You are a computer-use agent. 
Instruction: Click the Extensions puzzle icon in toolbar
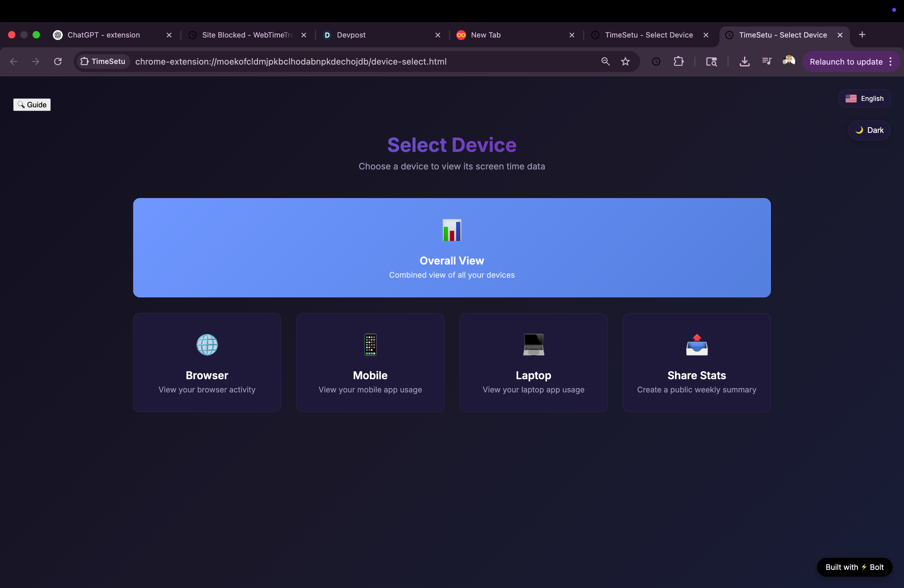coord(678,62)
